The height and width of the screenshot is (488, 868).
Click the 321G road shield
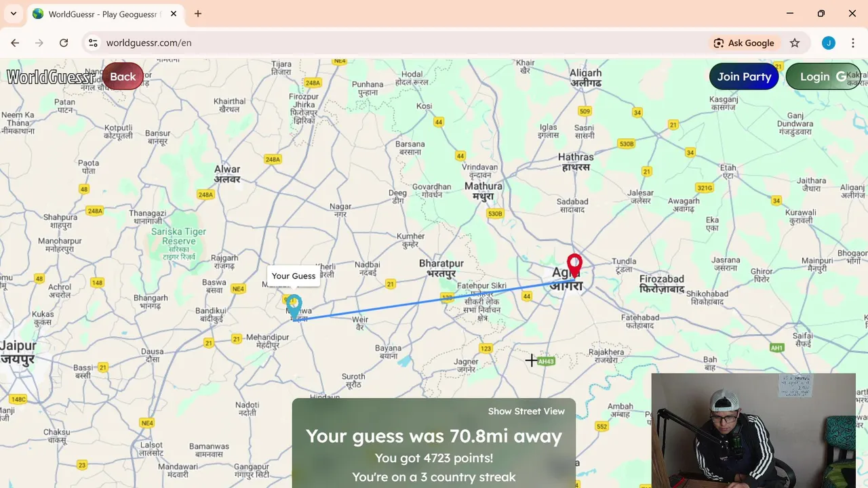coord(705,188)
